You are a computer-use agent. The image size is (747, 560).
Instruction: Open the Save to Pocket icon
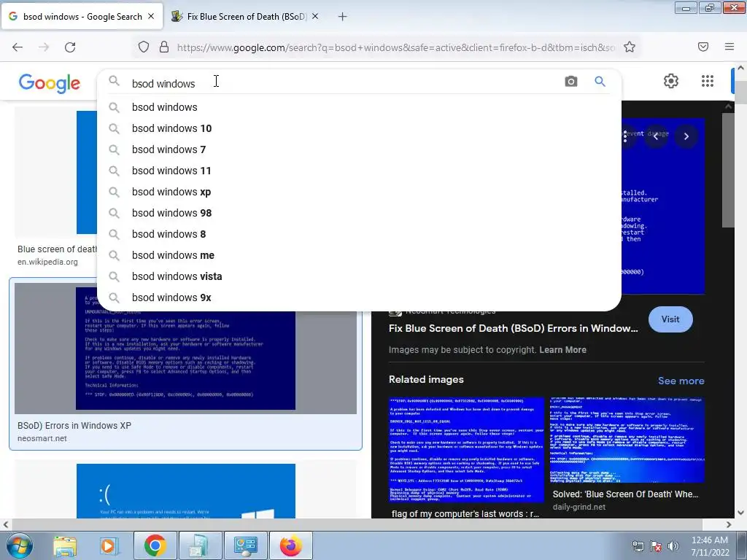[703, 47]
